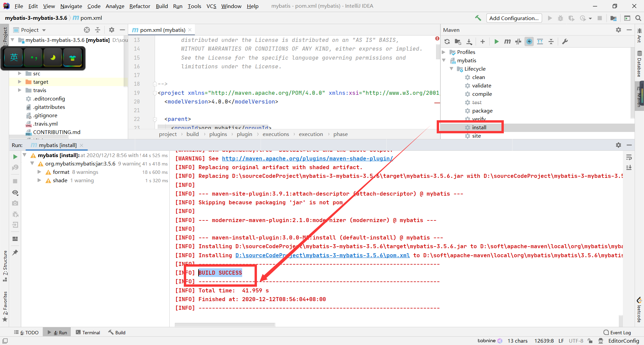Toggle tool window bars at bottom-left corner
This screenshot has width=644, height=345.
coord(5,341)
